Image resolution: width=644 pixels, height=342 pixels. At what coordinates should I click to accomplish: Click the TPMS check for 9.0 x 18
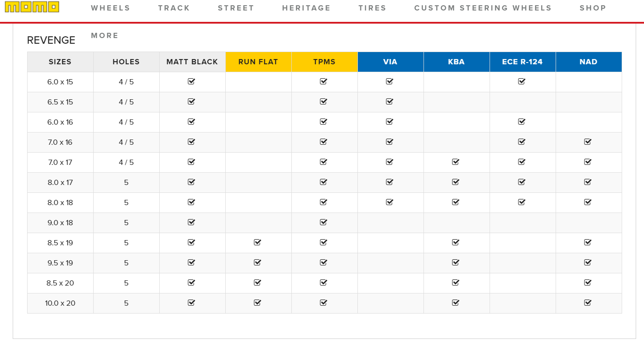pyautogui.click(x=323, y=222)
